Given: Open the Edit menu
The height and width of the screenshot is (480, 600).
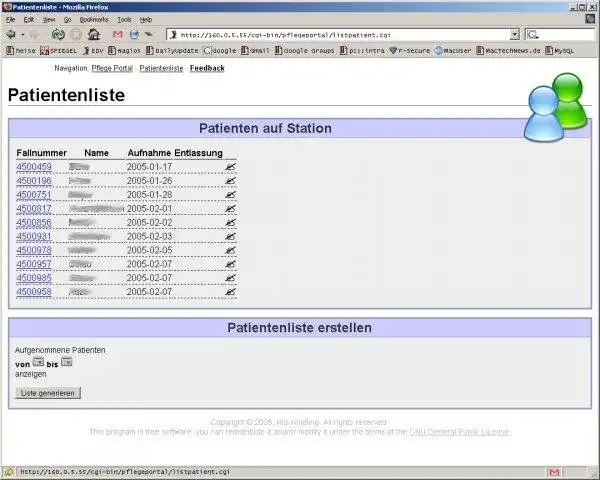Looking at the screenshot, I should (29, 20).
